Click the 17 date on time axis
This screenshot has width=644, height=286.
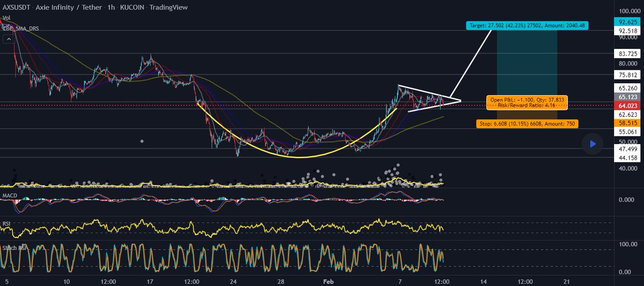(150, 281)
